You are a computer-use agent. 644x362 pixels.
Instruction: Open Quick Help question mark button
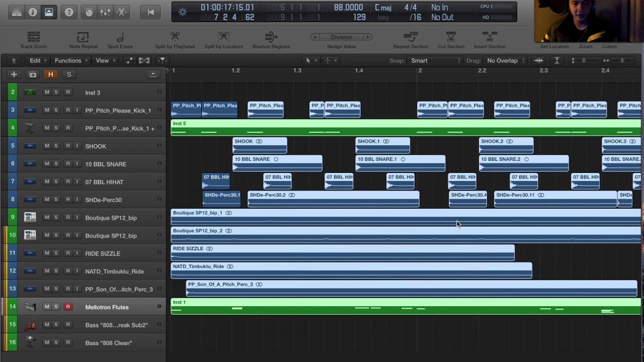69,12
